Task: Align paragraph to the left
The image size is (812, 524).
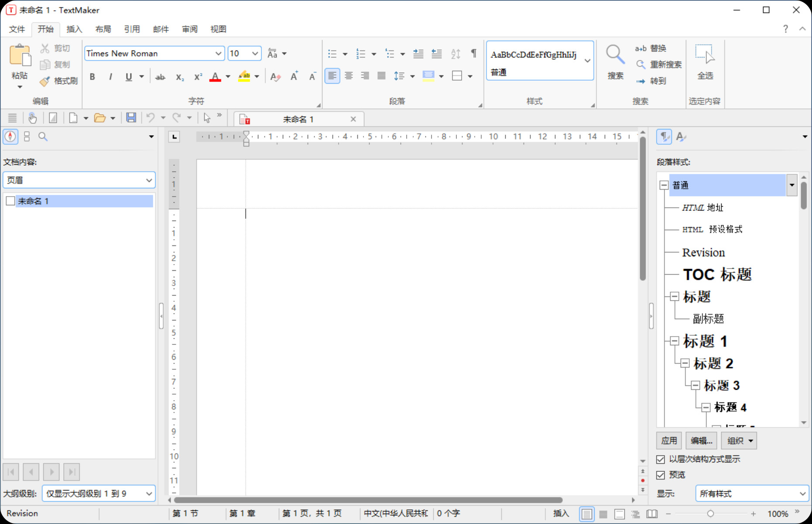Action: pos(332,76)
